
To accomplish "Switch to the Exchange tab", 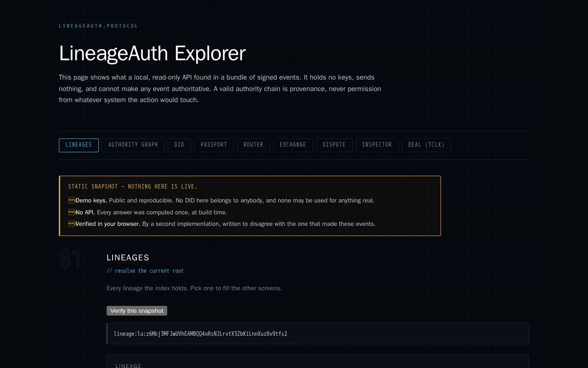I will (293, 145).
